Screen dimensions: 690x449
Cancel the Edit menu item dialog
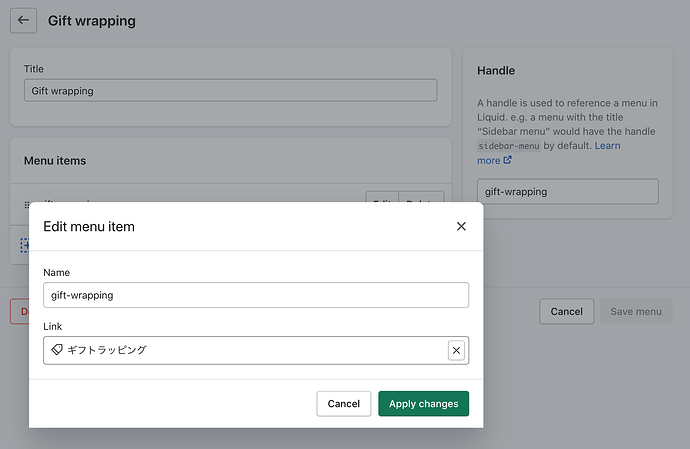[343, 404]
